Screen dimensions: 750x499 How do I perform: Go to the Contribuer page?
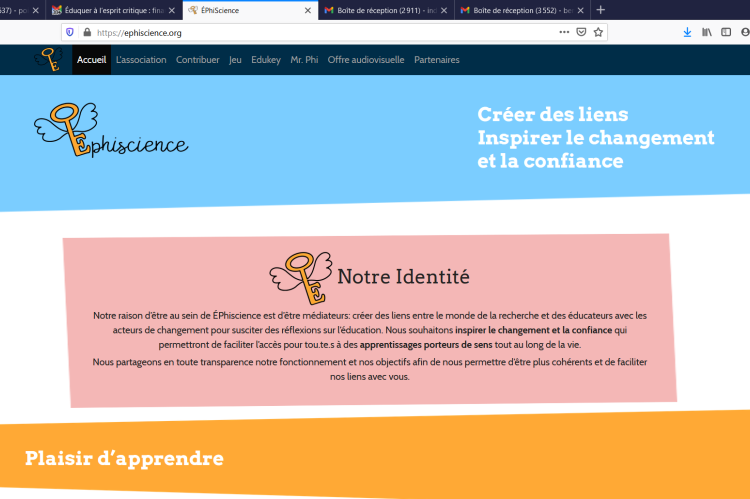198,60
